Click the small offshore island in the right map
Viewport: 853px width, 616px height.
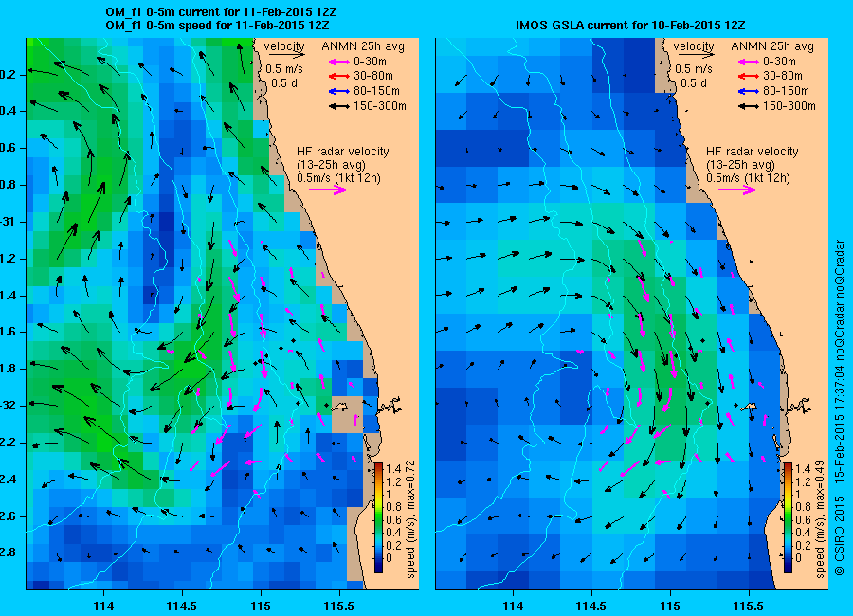(x=751, y=406)
